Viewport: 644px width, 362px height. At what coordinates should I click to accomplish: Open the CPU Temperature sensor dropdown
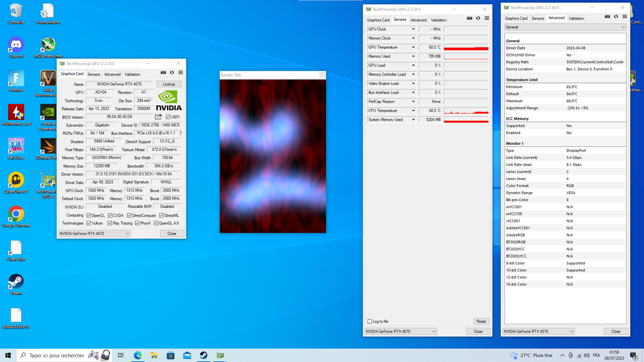[414, 111]
